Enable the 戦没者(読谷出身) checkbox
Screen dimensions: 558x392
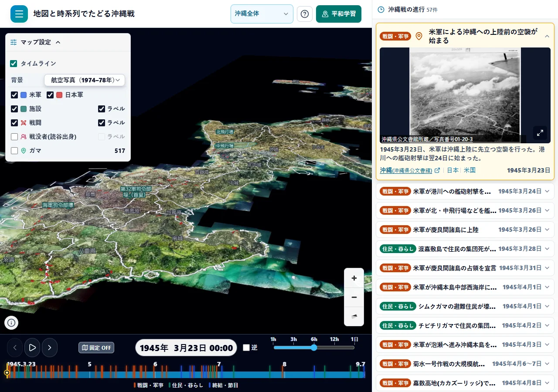(14, 137)
